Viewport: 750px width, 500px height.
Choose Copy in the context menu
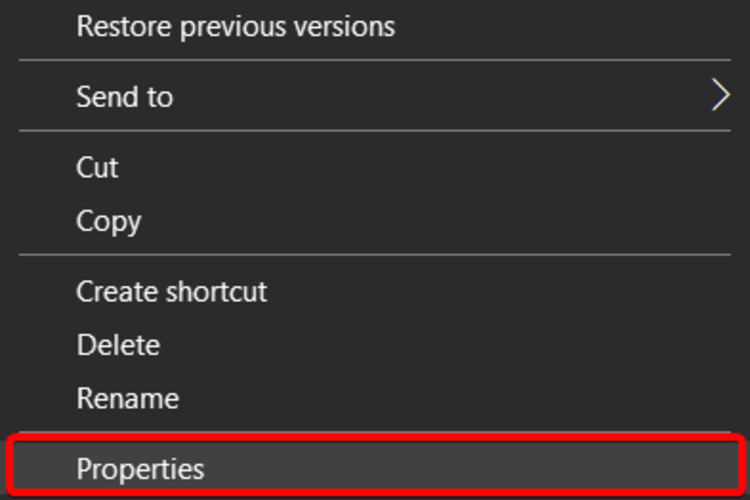coord(108,221)
